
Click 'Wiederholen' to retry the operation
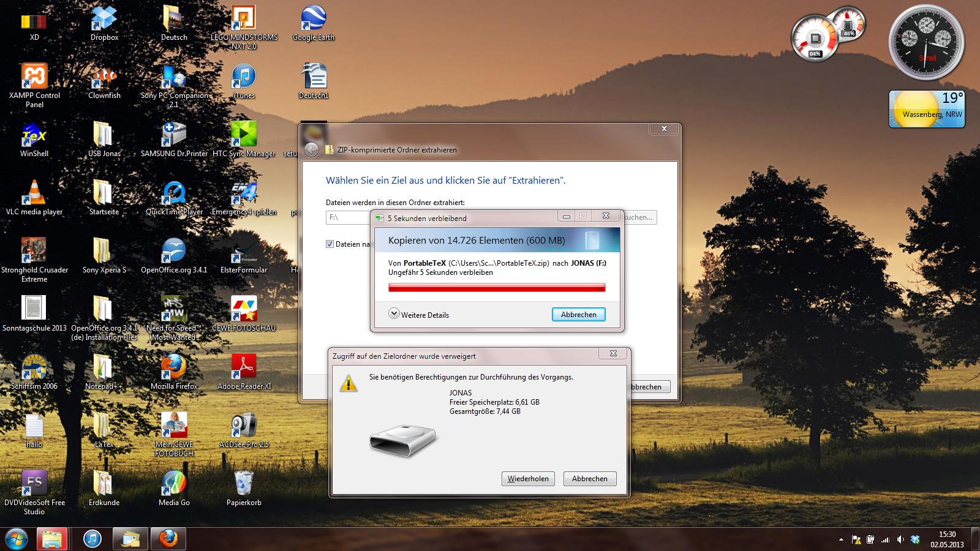pos(528,479)
